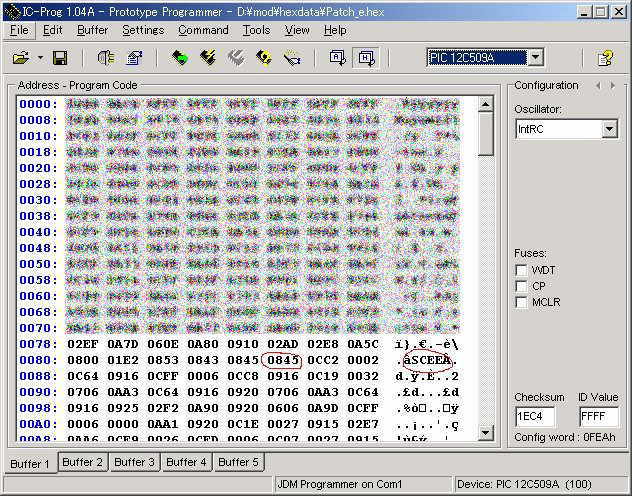The width and height of the screenshot is (632, 496).
Task: Select address row 0078:
Action: pos(39,344)
